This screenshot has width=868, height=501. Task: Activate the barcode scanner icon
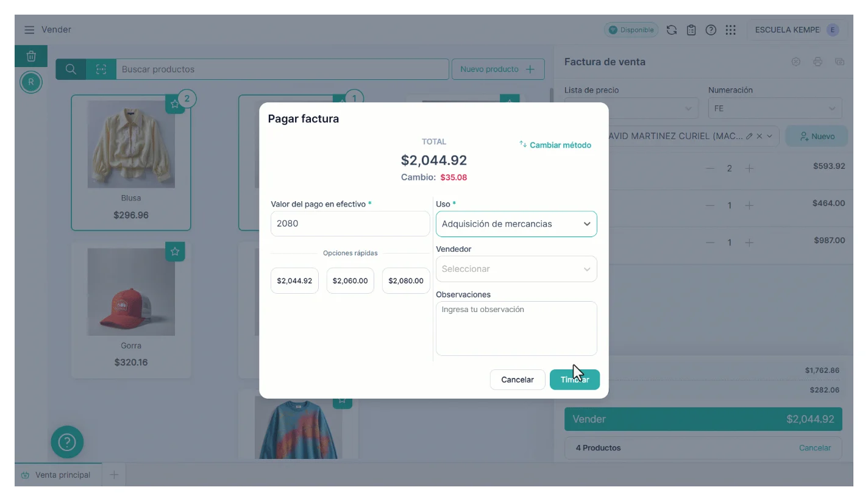tap(101, 69)
